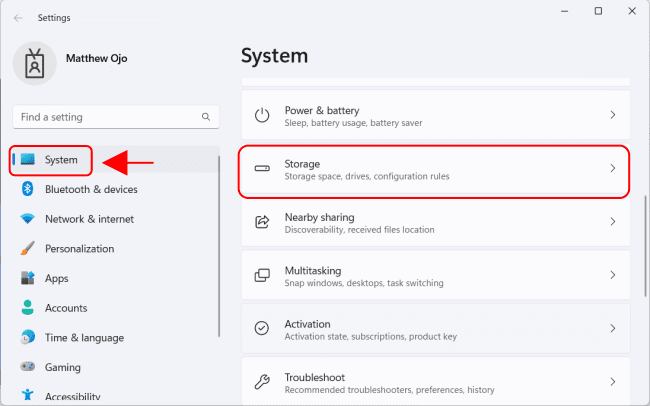Screen dimensions: 650x406
Task: Click the Troubleshoot wrench icon
Action: pyautogui.click(x=262, y=382)
